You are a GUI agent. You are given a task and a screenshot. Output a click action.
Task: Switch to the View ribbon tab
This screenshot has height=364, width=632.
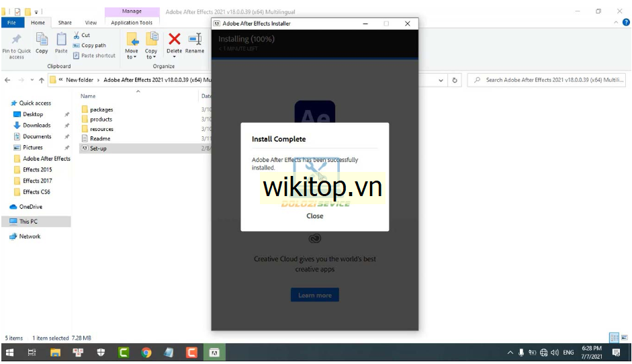[91, 23]
